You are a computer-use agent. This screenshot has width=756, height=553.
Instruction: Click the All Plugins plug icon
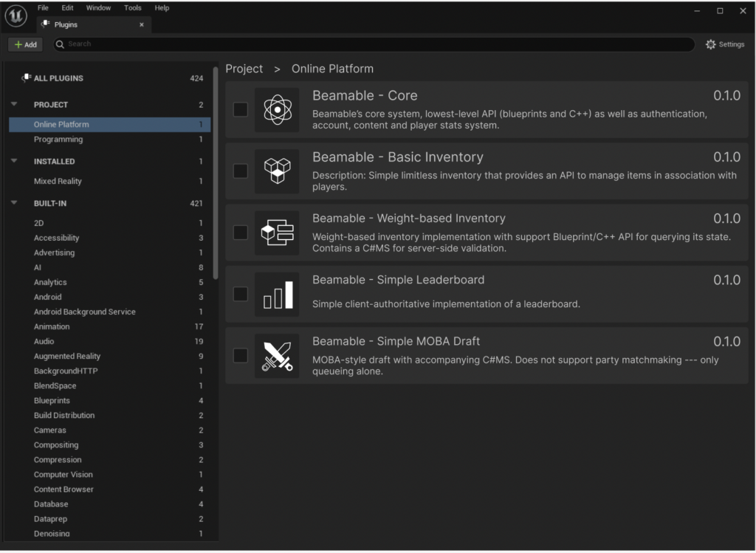pyautogui.click(x=25, y=78)
